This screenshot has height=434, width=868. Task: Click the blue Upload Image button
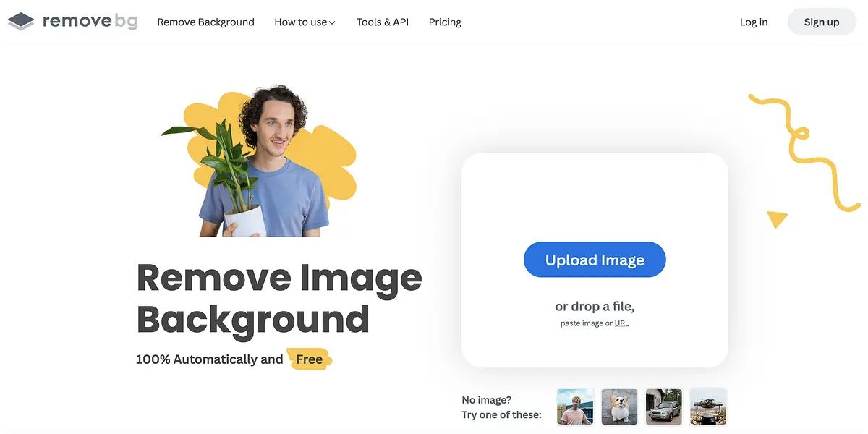[x=594, y=260]
